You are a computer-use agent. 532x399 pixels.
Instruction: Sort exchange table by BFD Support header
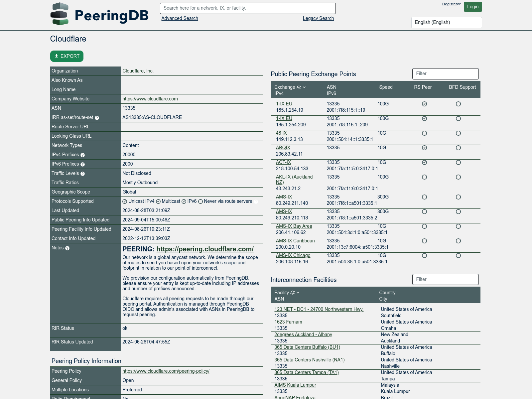462,87
